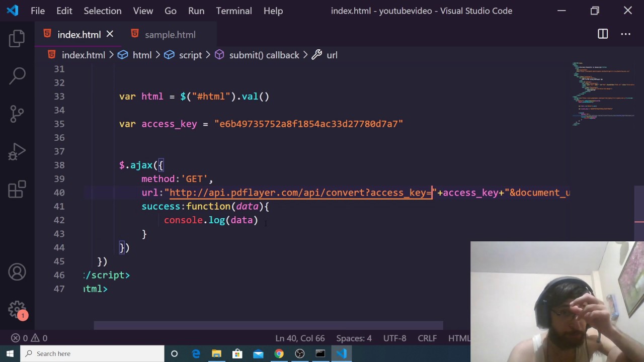Image resolution: width=644 pixels, height=362 pixels.
Task: Open the Selection menu
Action: point(102,11)
